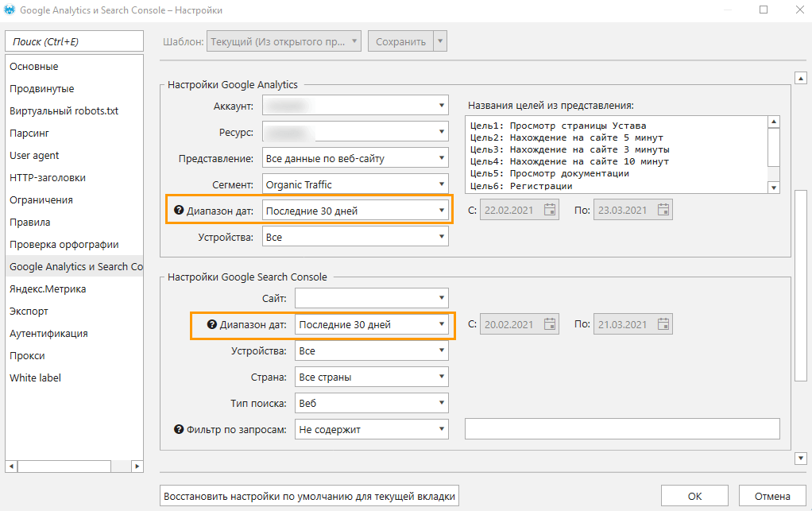Select Основные in the settings sidebar
This screenshot has height=511, width=812.
point(74,66)
